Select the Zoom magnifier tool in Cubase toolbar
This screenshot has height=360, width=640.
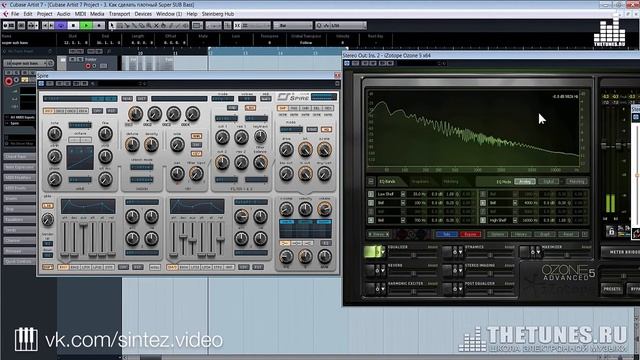click(x=149, y=25)
